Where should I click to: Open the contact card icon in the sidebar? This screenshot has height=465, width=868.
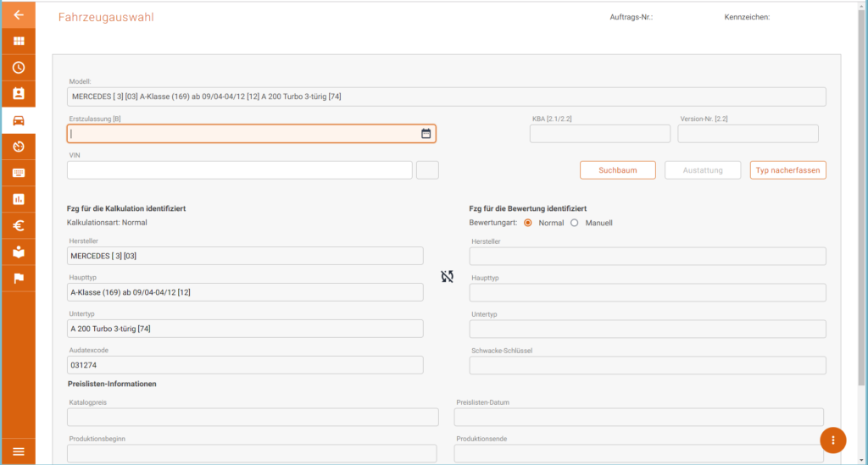(x=19, y=93)
